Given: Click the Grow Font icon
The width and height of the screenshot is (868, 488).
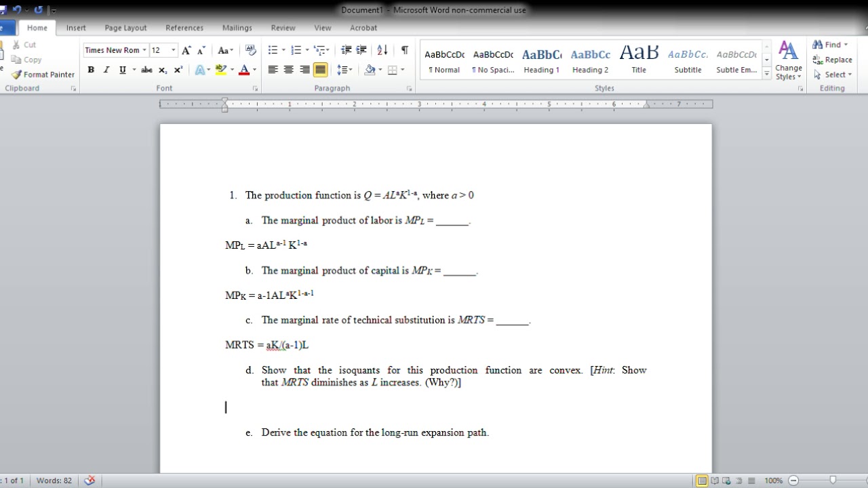Looking at the screenshot, I should (186, 50).
